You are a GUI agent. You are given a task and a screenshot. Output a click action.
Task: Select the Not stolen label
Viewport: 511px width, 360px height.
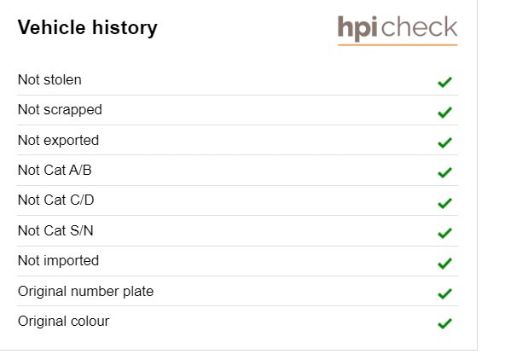pyautogui.click(x=50, y=80)
